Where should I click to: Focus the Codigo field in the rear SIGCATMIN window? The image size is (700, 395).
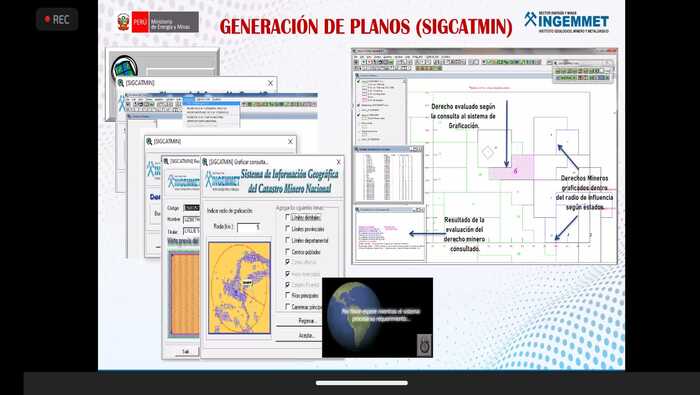click(x=191, y=208)
